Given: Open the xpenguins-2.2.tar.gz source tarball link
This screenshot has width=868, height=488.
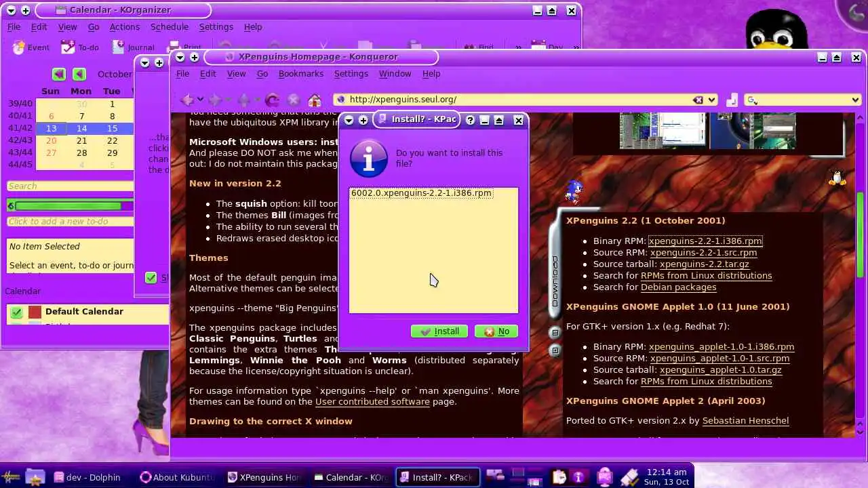Looking at the screenshot, I should tap(705, 264).
